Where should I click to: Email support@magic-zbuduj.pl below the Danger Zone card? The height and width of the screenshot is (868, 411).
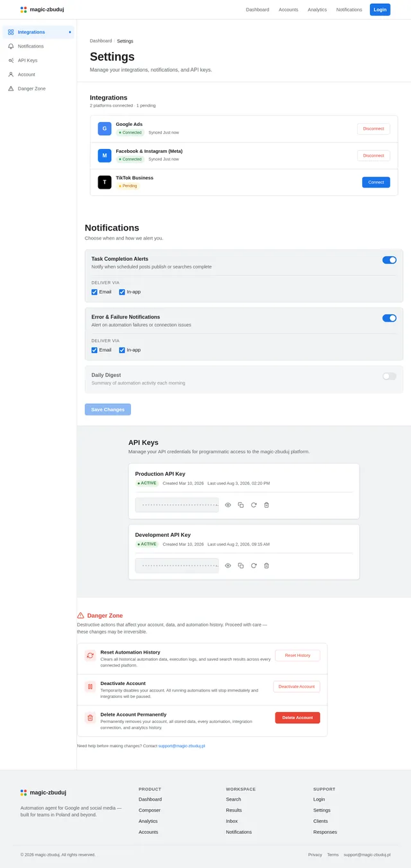(x=182, y=746)
